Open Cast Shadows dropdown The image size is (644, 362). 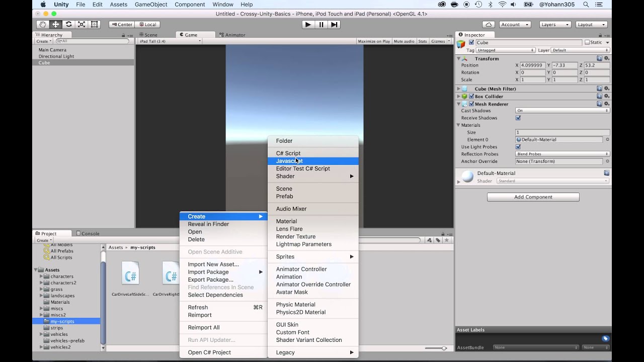click(562, 111)
